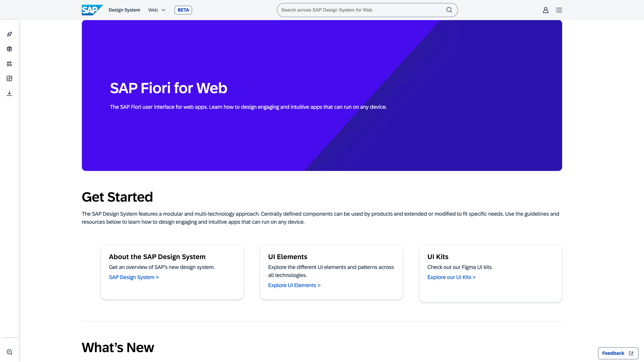Expand the Web platform dropdown

click(164, 10)
